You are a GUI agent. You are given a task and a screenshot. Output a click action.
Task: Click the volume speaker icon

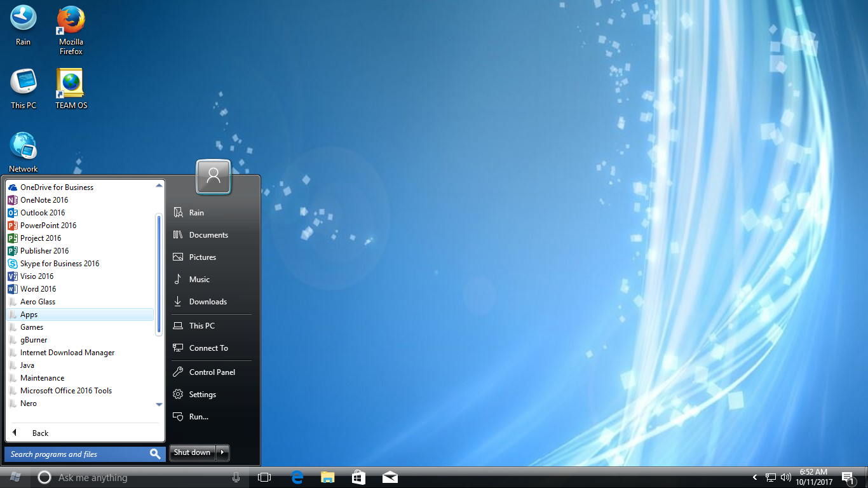coord(786,477)
